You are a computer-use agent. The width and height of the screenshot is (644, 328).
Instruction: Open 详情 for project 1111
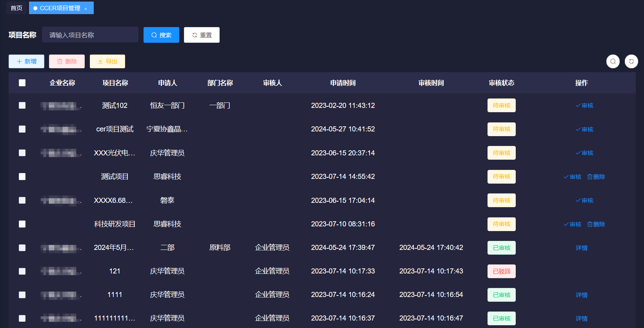tap(582, 295)
